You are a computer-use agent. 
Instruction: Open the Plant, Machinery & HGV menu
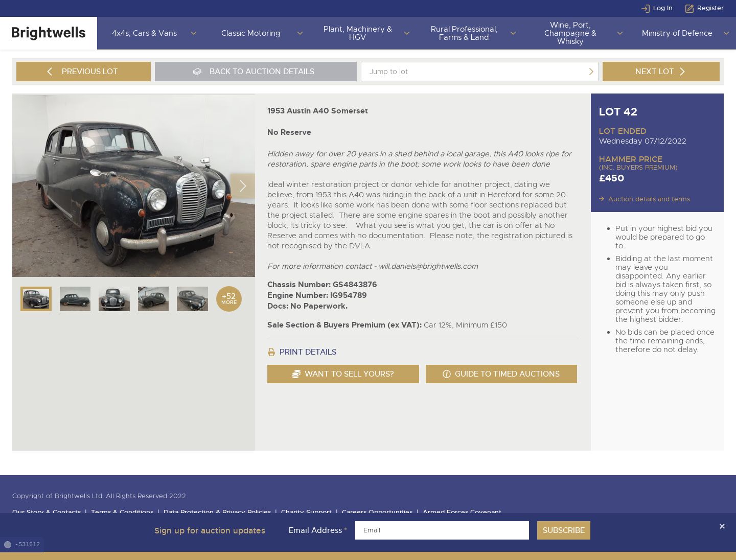coord(358,33)
